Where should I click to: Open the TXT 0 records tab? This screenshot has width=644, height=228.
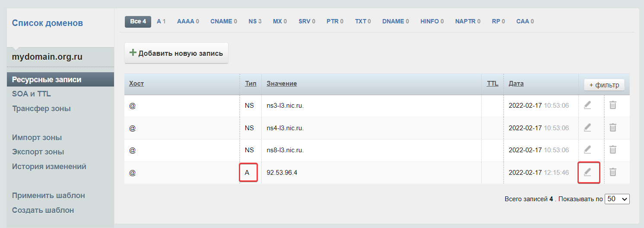[x=363, y=21]
